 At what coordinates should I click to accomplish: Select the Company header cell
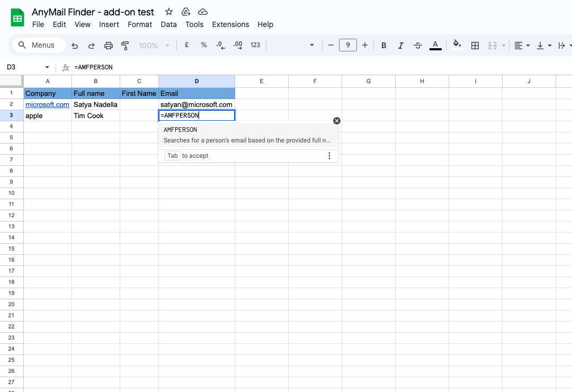click(48, 93)
